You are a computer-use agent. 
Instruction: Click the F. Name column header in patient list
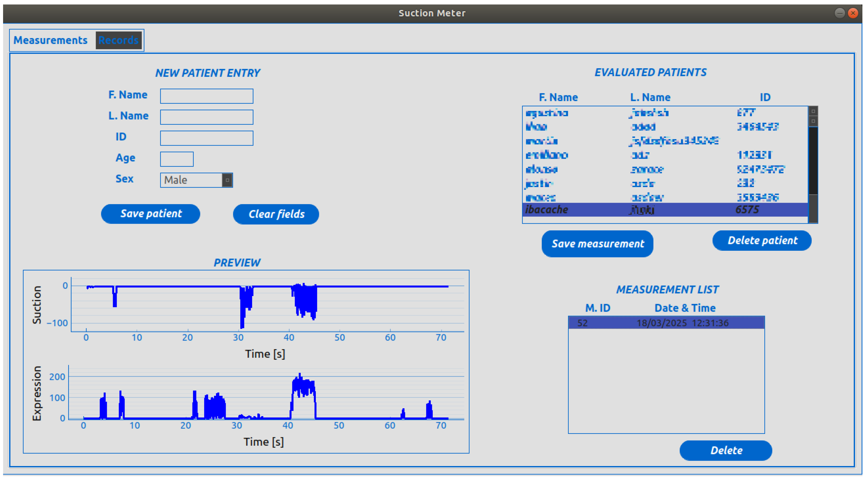pyautogui.click(x=558, y=97)
